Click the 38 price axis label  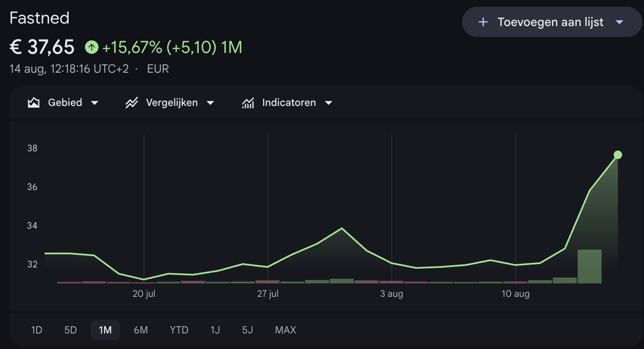32,148
